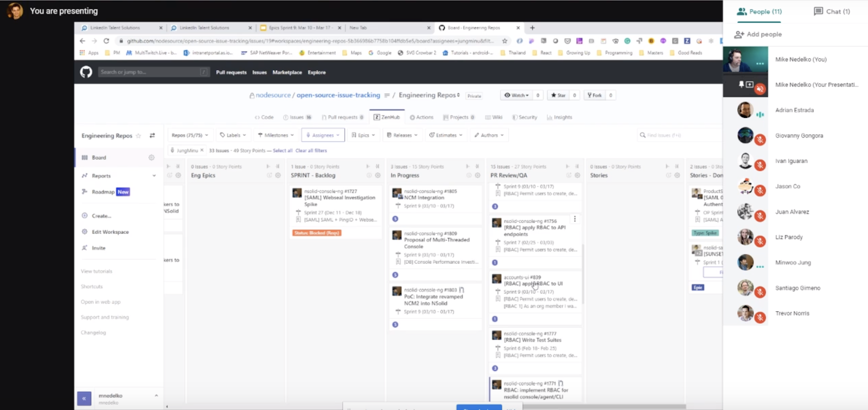This screenshot has height=410, width=868.
Task: Open the Epics filter dropdown
Action: [x=363, y=135]
